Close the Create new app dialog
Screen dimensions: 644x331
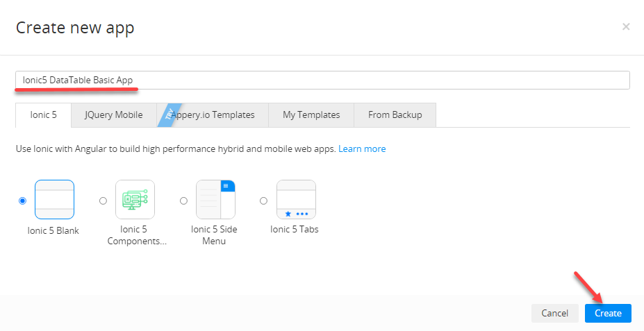[x=626, y=26]
